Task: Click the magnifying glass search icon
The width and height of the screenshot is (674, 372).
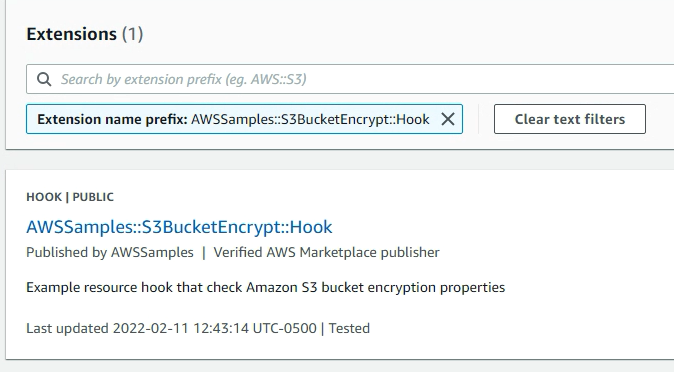Action: pyautogui.click(x=44, y=79)
